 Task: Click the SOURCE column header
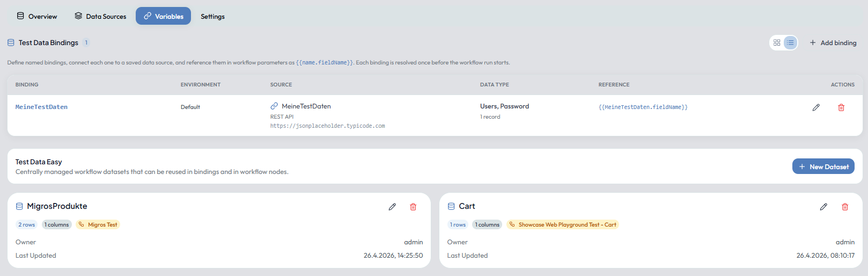(x=281, y=84)
